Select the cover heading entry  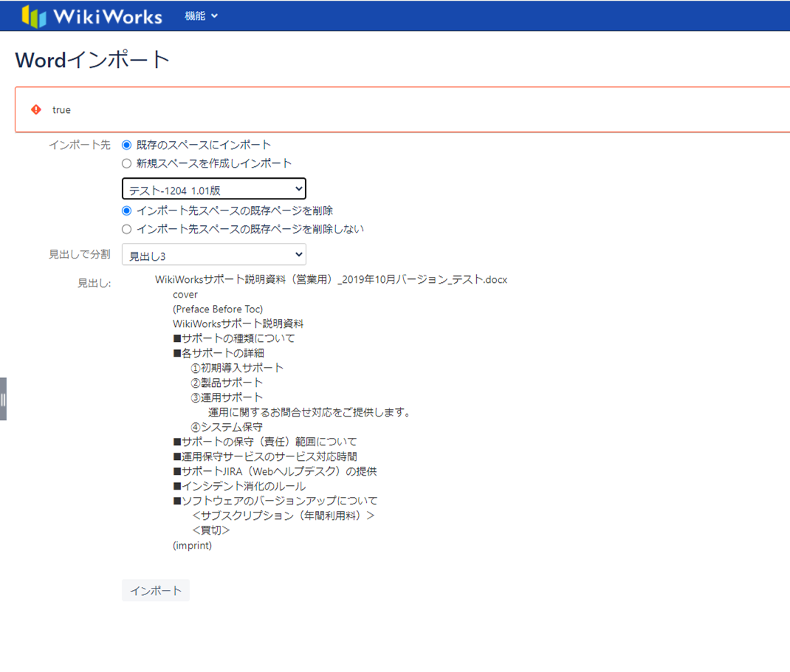point(185,295)
